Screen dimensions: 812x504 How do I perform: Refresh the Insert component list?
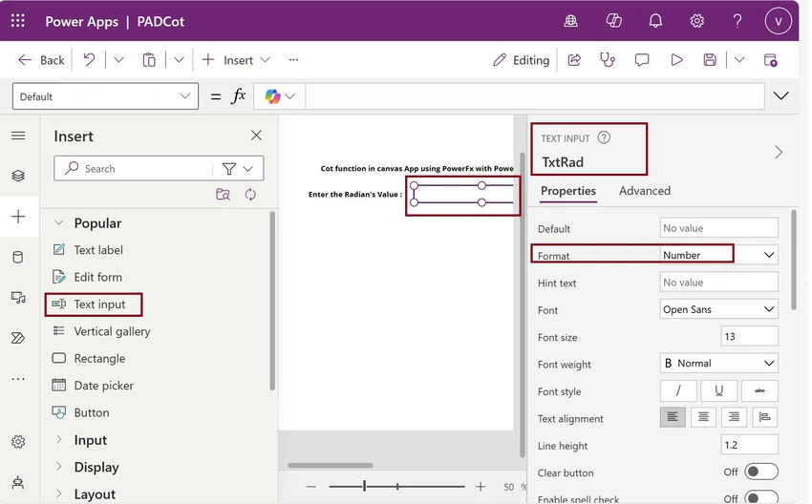tap(250, 195)
